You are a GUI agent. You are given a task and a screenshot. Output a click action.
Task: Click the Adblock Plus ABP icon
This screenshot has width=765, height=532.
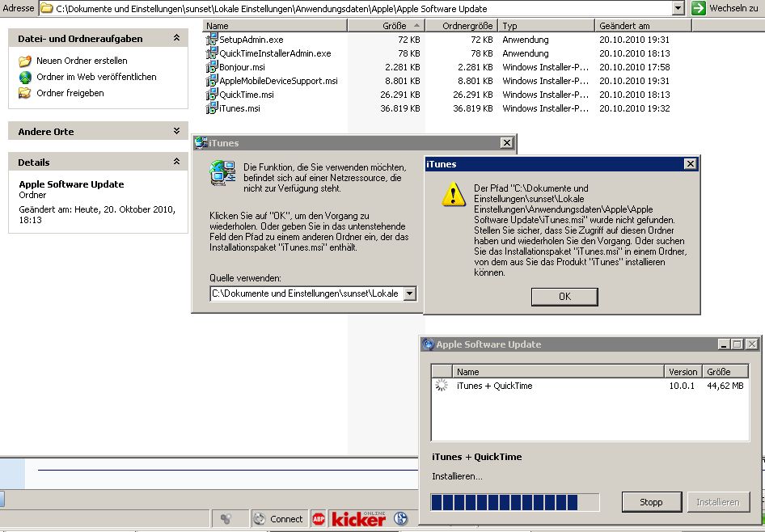[319, 519]
